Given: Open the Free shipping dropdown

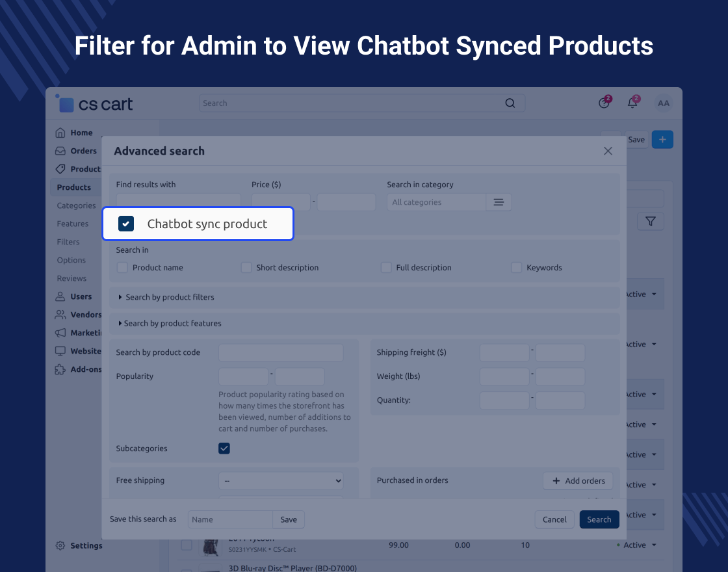Looking at the screenshot, I should (x=281, y=481).
